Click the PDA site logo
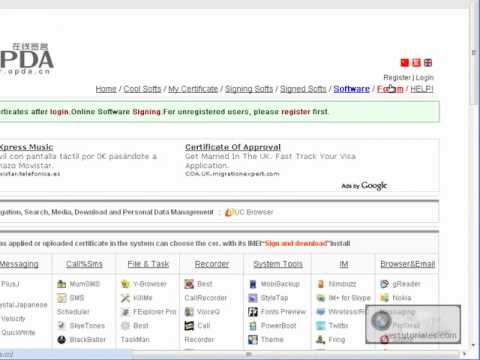The width and height of the screenshot is (480, 360). pos(27,59)
